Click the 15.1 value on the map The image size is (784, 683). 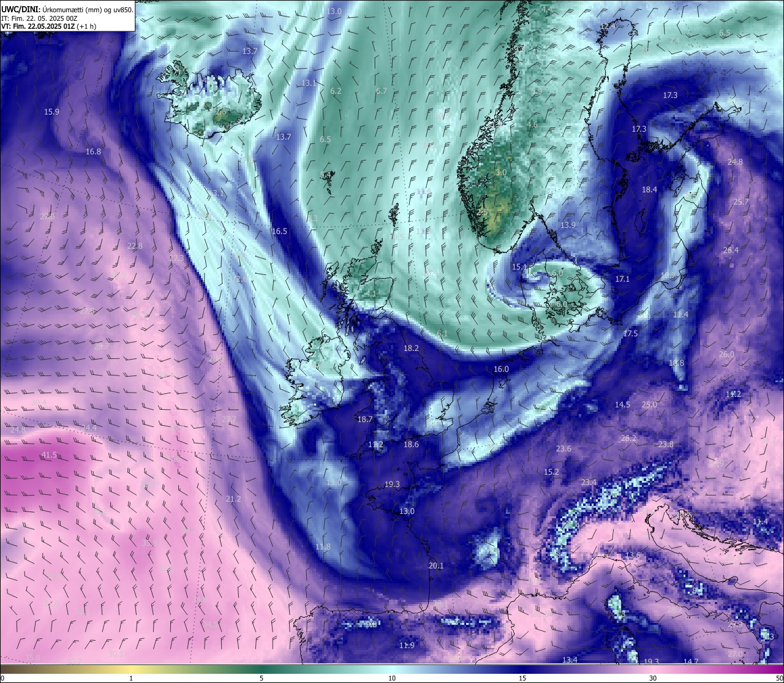519,267
